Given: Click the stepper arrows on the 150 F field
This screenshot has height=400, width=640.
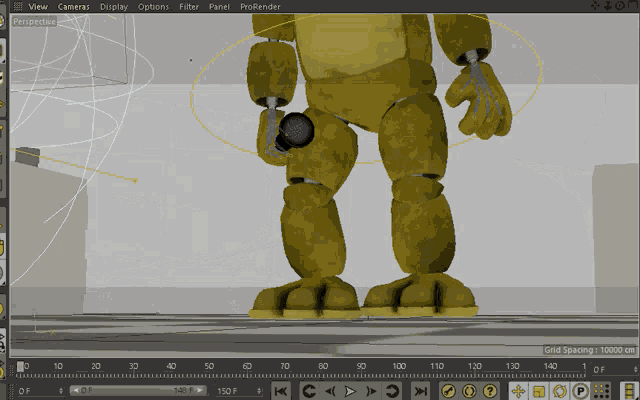Looking at the screenshot, I should pyautogui.click(x=259, y=391).
